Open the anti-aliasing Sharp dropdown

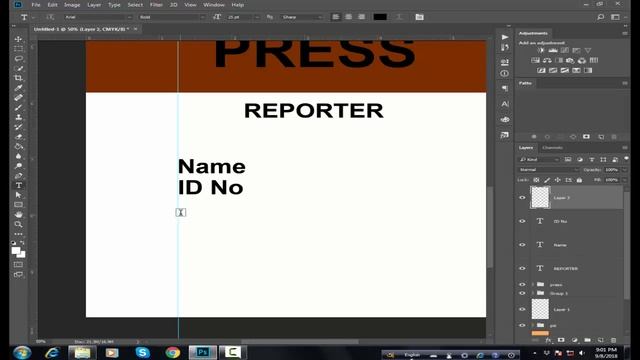coord(302,17)
